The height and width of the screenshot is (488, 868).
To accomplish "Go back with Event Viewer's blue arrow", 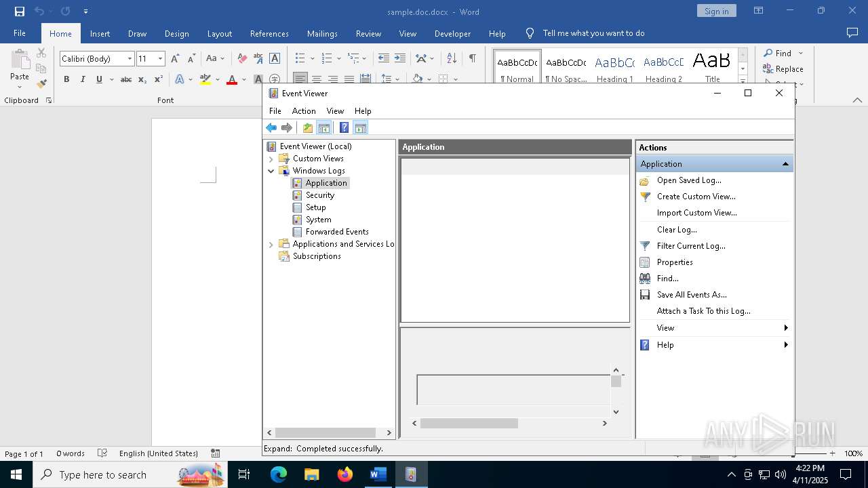I will coord(271,127).
